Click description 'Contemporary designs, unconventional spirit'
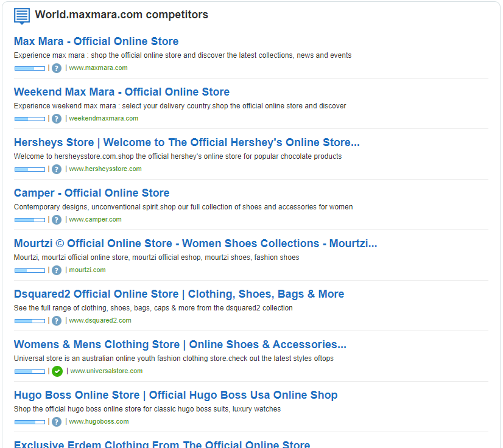Image resolution: width=503 pixels, height=448 pixels. point(183,207)
